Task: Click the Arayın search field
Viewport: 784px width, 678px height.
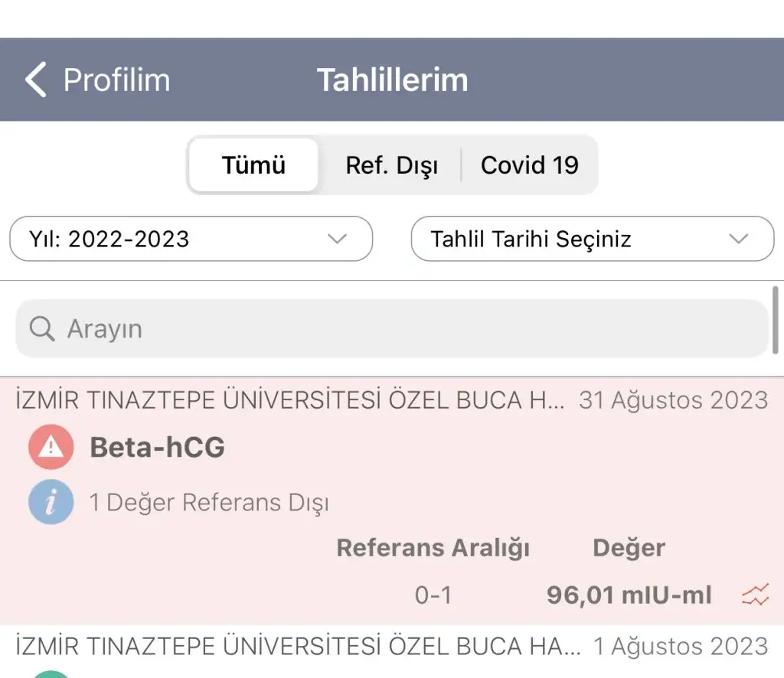Action: [x=392, y=329]
